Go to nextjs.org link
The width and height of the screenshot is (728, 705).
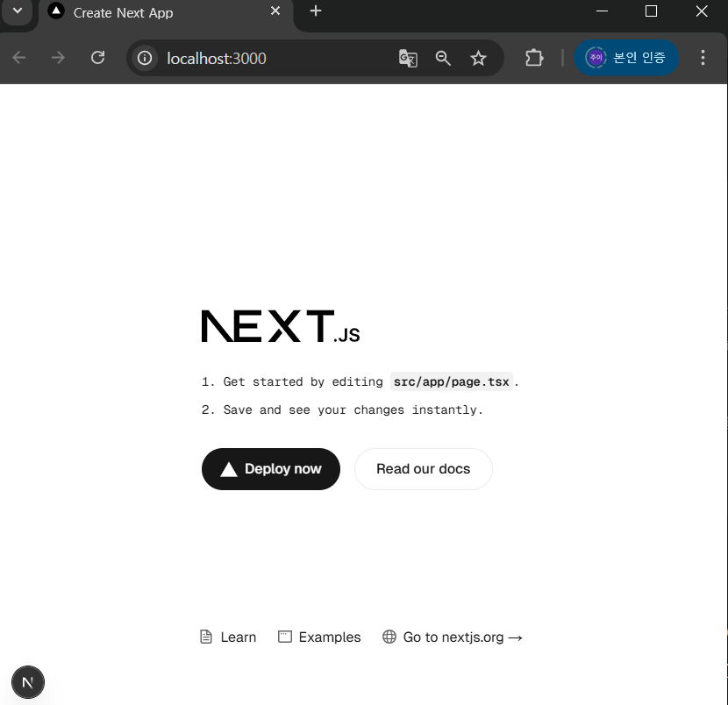coord(453,637)
